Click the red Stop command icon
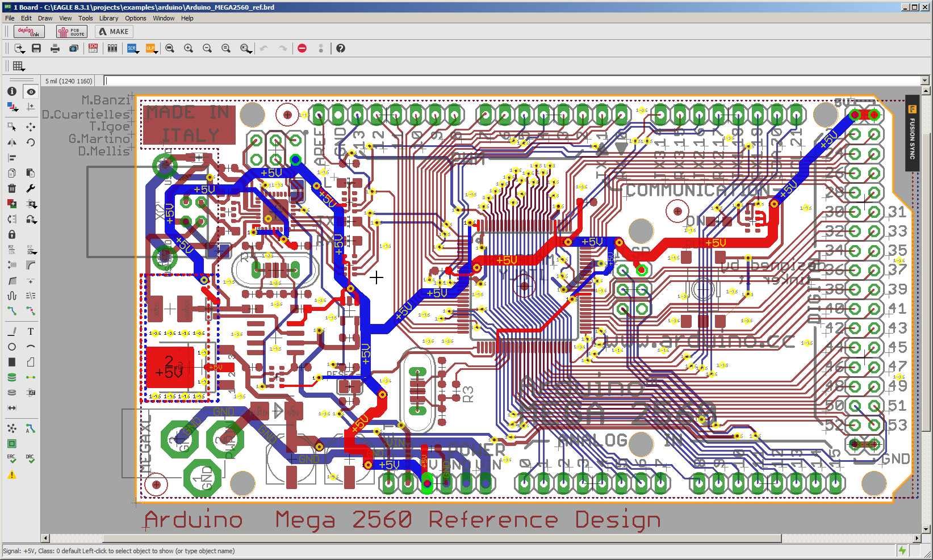This screenshot has height=560, width=933. point(302,48)
